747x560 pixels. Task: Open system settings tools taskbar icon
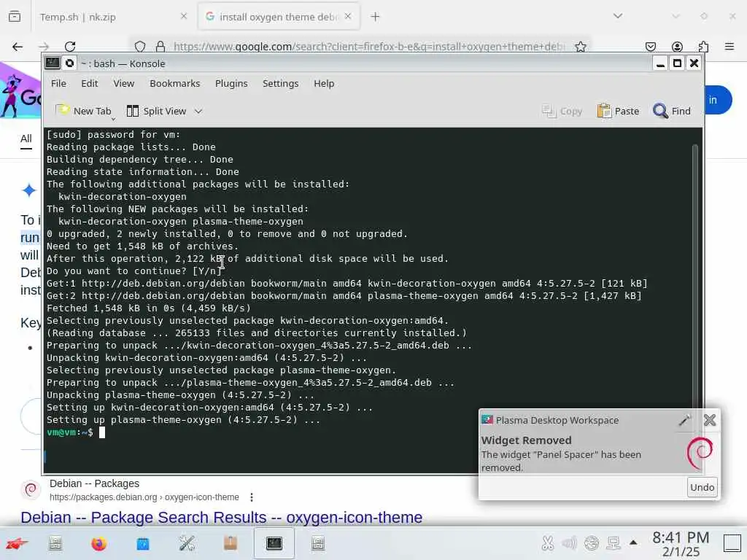[x=187, y=543]
